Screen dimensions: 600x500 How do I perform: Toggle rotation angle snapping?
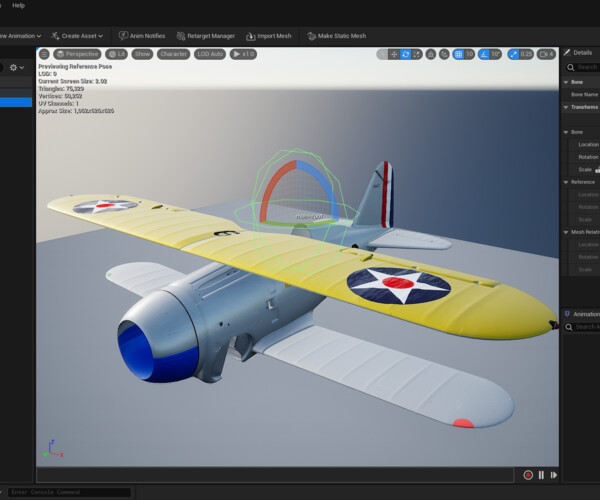pos(484,54)
